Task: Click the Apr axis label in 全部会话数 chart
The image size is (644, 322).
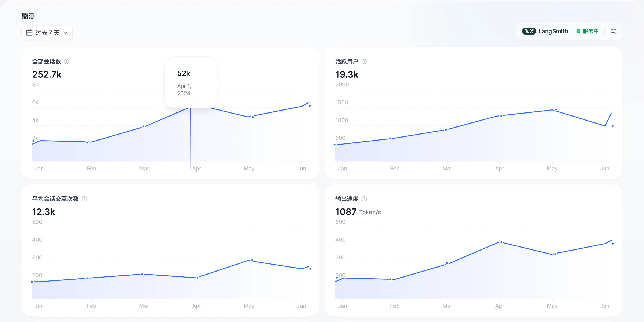Action: [x=197, y=169]
